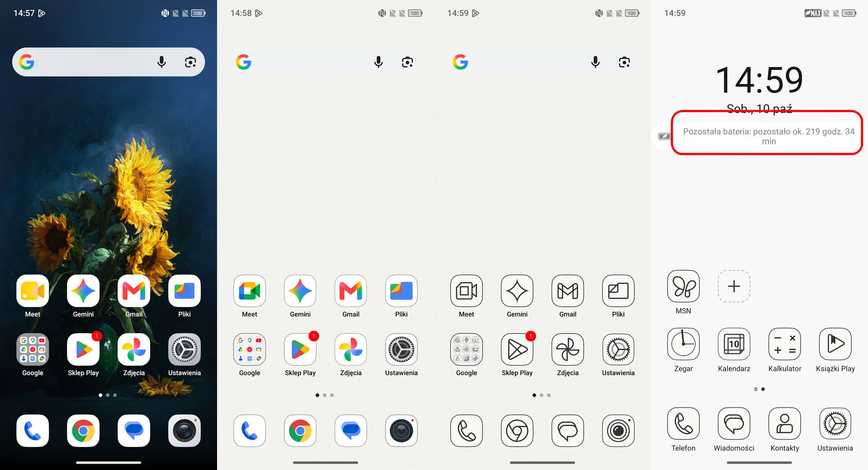This screenshot has height=470, width=868.
Task: Open Meet app on sunflower wallpaper screen
Action: pos(33,291)
